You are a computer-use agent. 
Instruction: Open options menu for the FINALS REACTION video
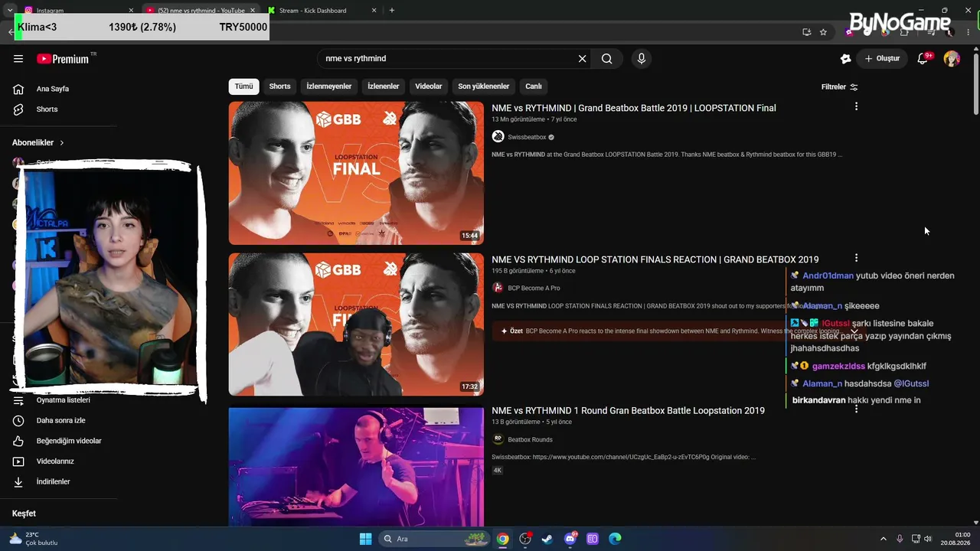click(856, 258)
